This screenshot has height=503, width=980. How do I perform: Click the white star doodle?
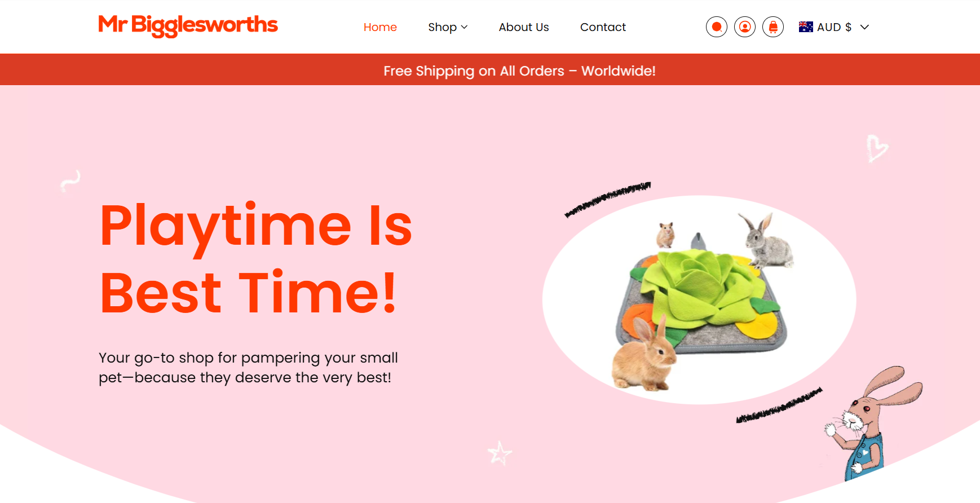tap(500, 453)
